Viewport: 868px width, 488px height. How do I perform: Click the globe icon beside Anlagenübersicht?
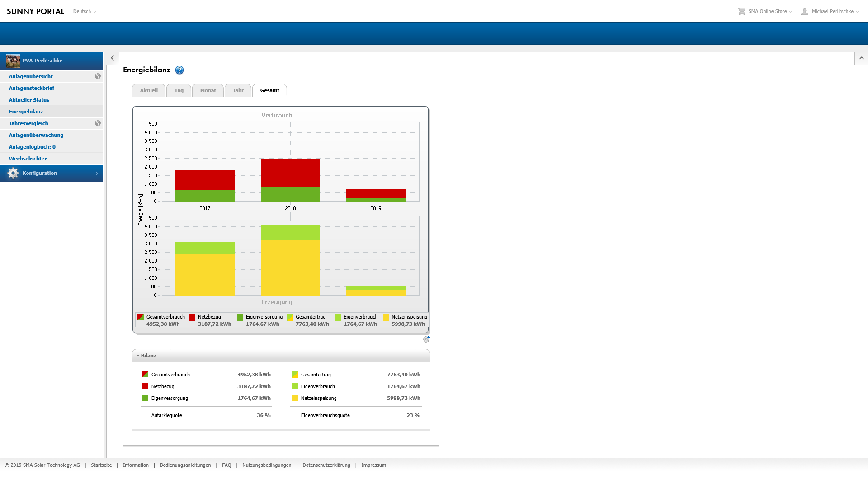(98, 76)
